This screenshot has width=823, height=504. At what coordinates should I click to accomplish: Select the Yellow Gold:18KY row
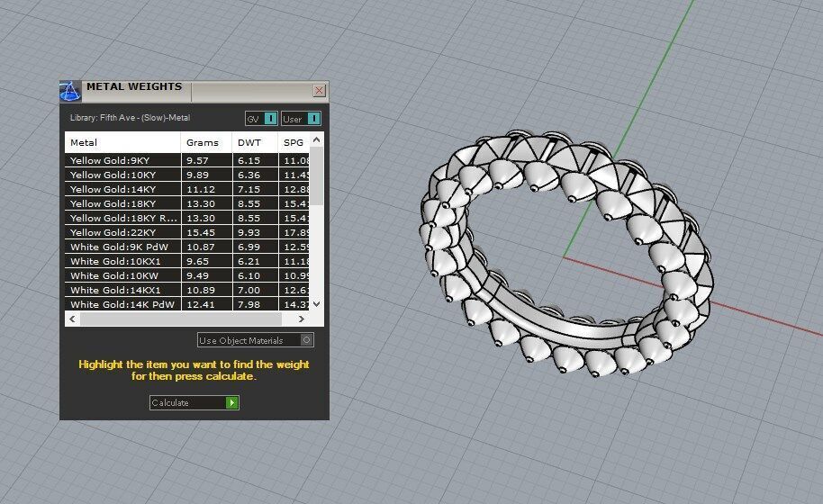[187, 203]
